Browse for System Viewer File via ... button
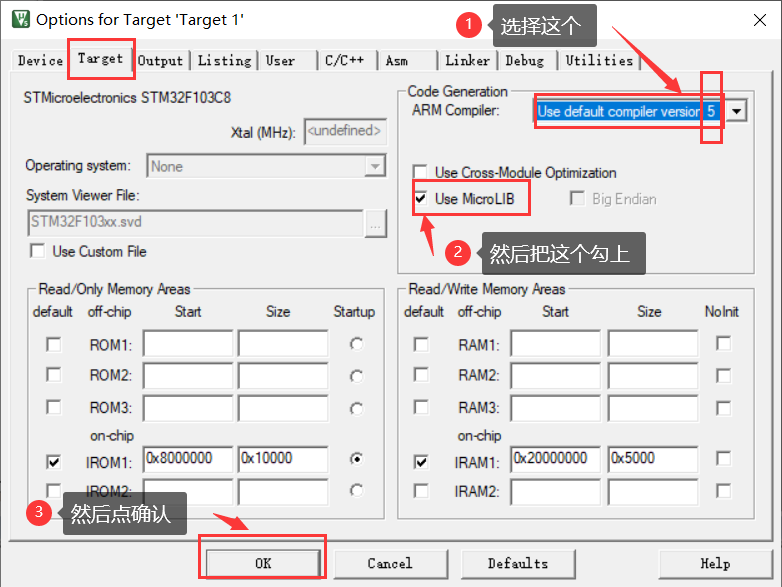 pyautogui.click(x=376, y=223)
